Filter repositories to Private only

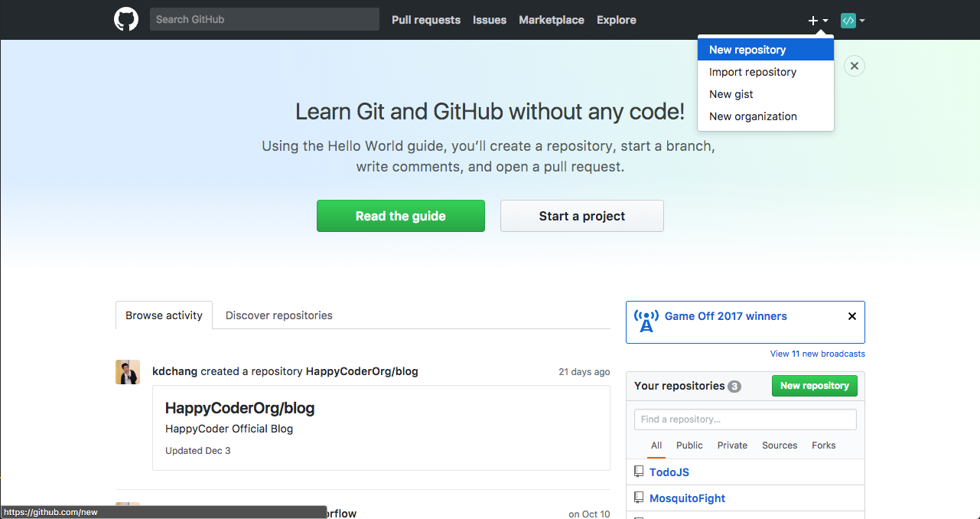tap(732, 445)
